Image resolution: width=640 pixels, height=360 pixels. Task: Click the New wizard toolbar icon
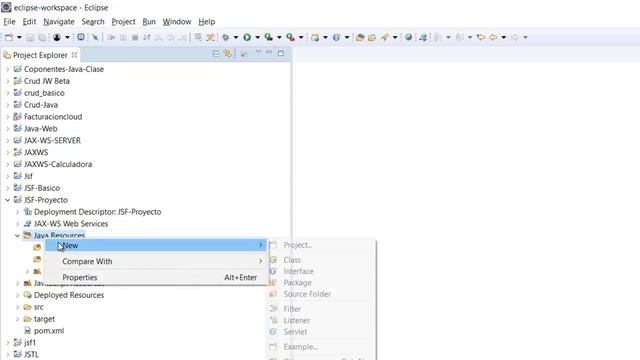click(9, 37)
